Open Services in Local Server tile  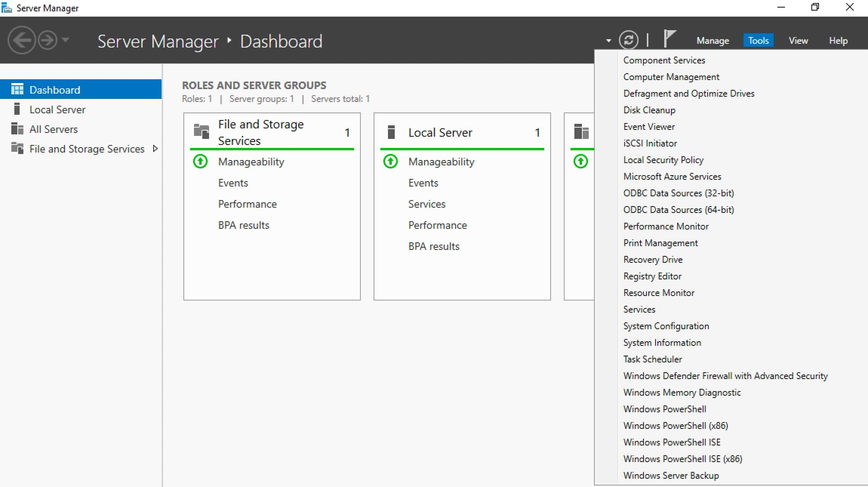[427, 204]
